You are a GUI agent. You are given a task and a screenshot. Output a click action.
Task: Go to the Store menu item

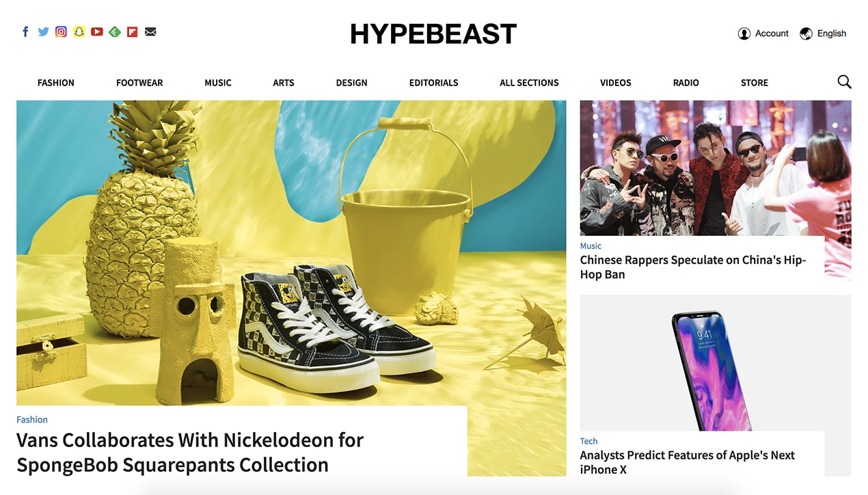point(755,83)
